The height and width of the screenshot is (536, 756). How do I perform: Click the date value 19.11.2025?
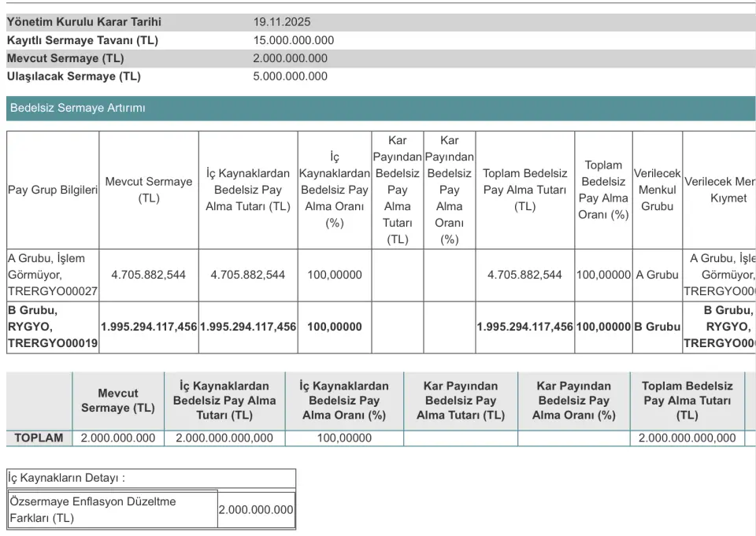282,22
